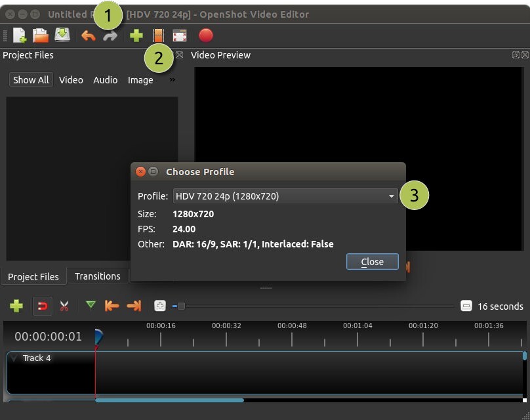
Task: Undo the last action
Action: (87, 35)
